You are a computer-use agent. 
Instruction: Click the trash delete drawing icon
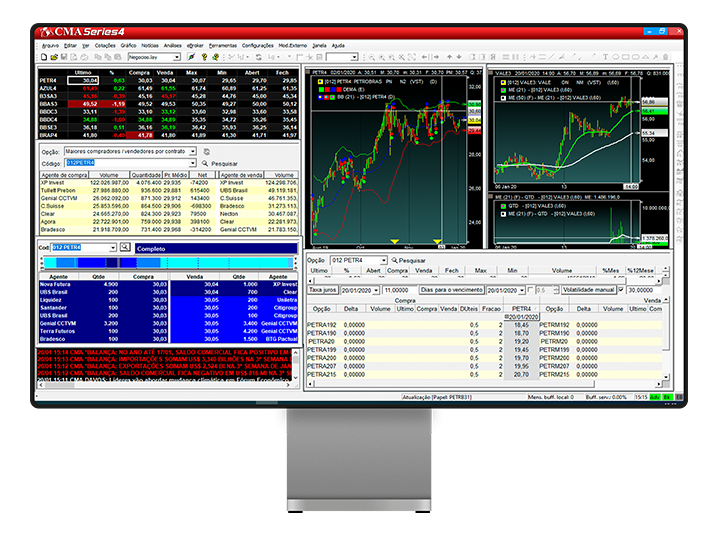point(665,57)
